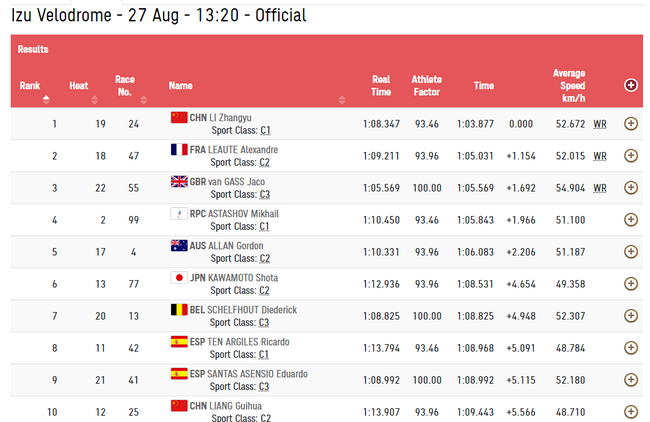Viewport: 650px width, 422px height.
Task: Expand details for LEAUTE Alexandre row
Action: click(x=631, y=155)
